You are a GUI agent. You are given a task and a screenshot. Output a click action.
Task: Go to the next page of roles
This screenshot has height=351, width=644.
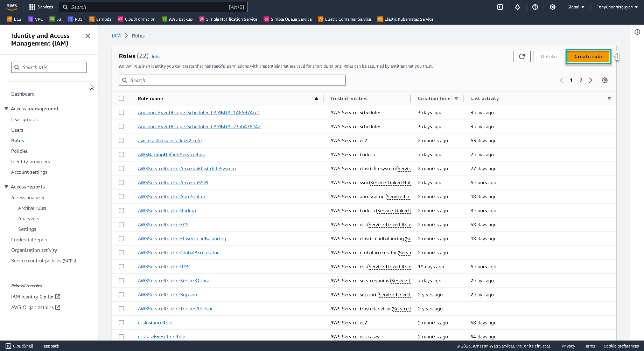tap(591, 80)
